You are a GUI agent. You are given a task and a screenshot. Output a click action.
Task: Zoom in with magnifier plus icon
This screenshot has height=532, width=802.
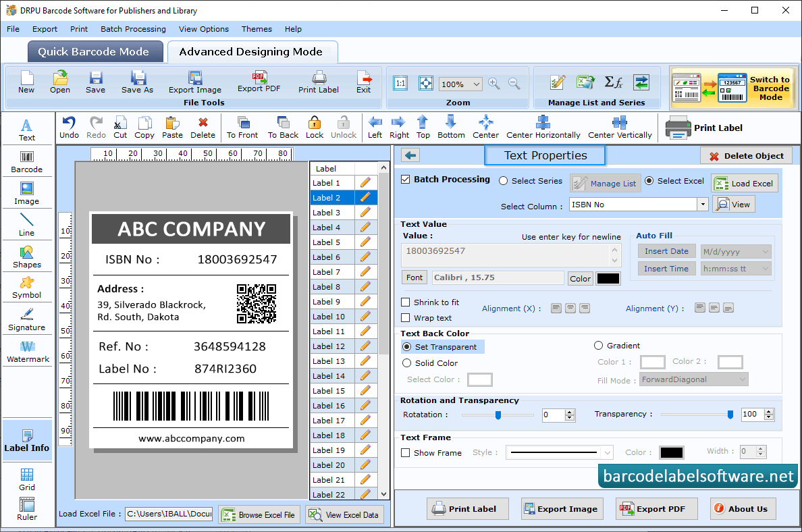coord(493,84)
